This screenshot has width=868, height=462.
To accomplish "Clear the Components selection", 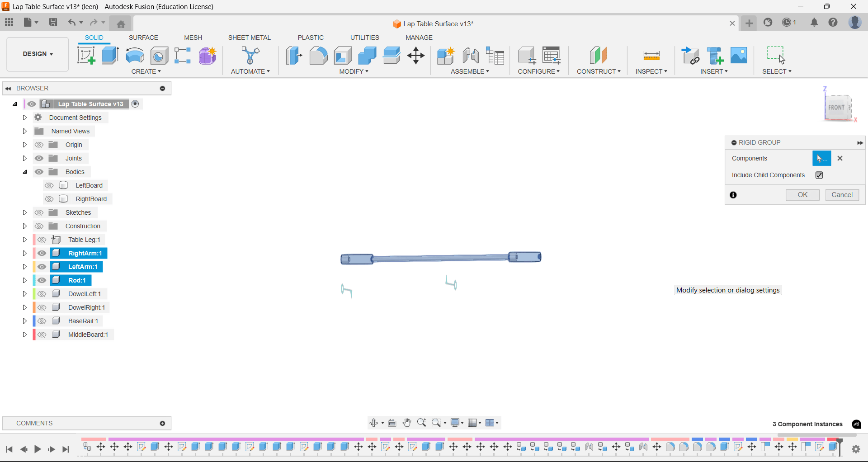I will 840,158.
